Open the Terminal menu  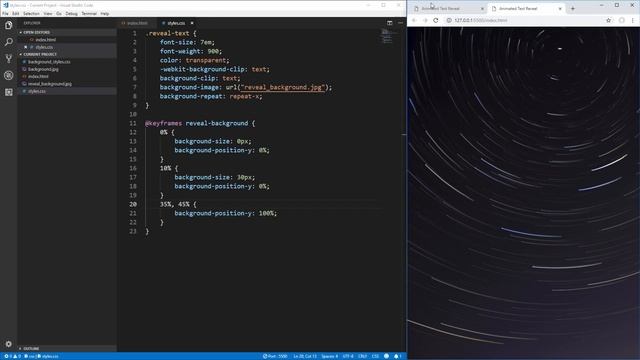coord(89,13)
